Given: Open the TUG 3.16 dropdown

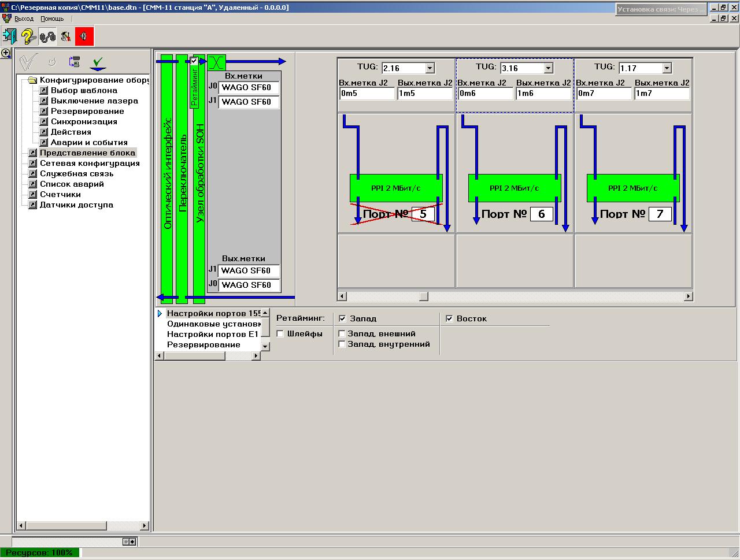Looking at the screenshot, I should [x=548, y=68].
